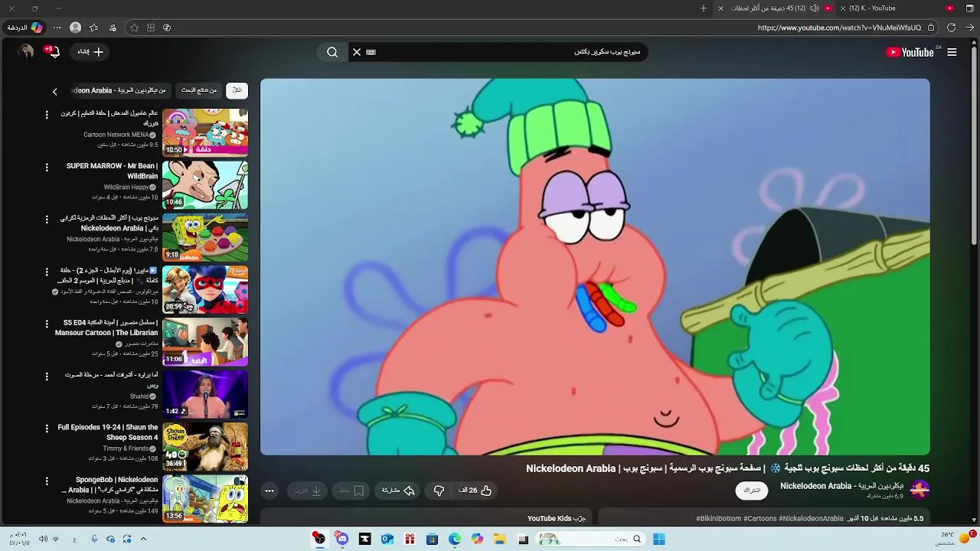Open the Nickelodeon Arabia channel avatar
The image size is (980, 551).
point(920,490)
